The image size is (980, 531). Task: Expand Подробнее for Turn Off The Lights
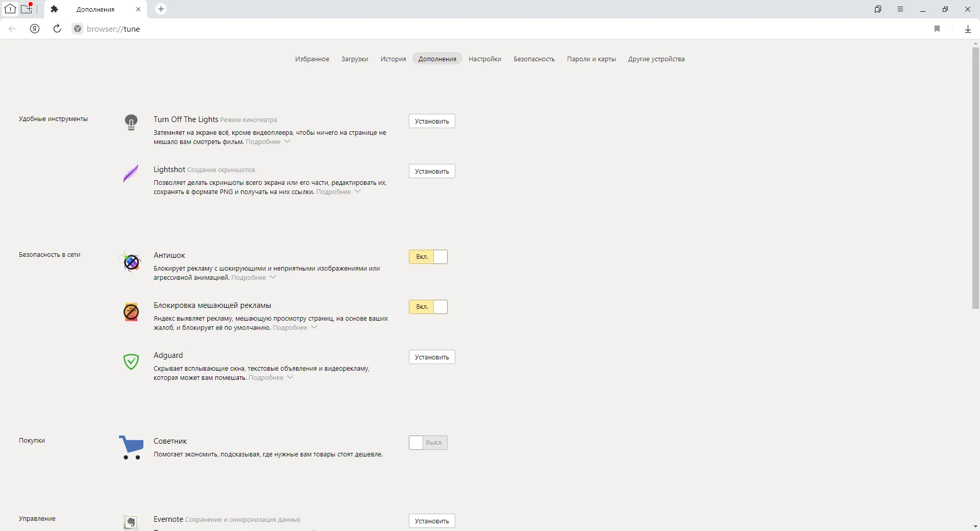tap(268, 142)
